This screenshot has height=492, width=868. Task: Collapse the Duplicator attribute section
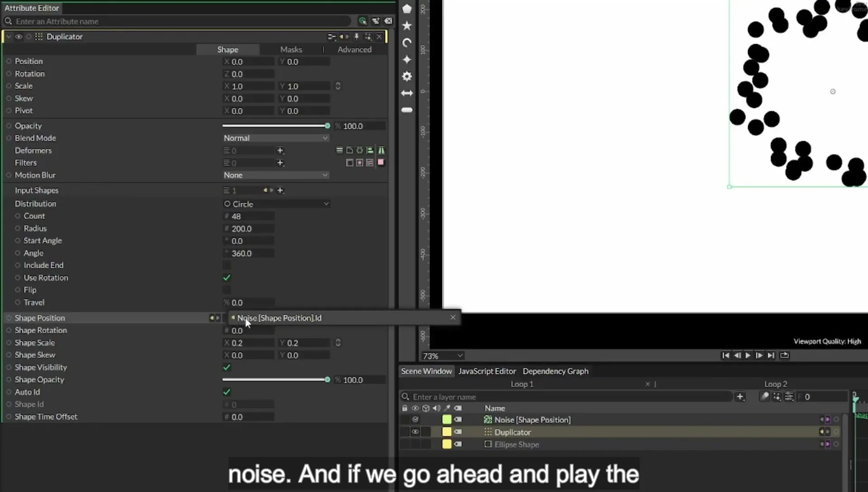(x=9, y=37)
